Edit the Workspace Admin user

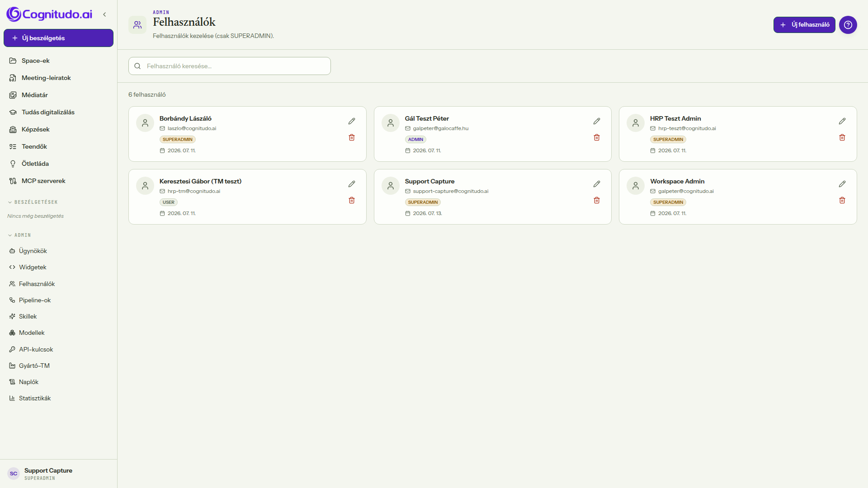click(x=842, y=184)
